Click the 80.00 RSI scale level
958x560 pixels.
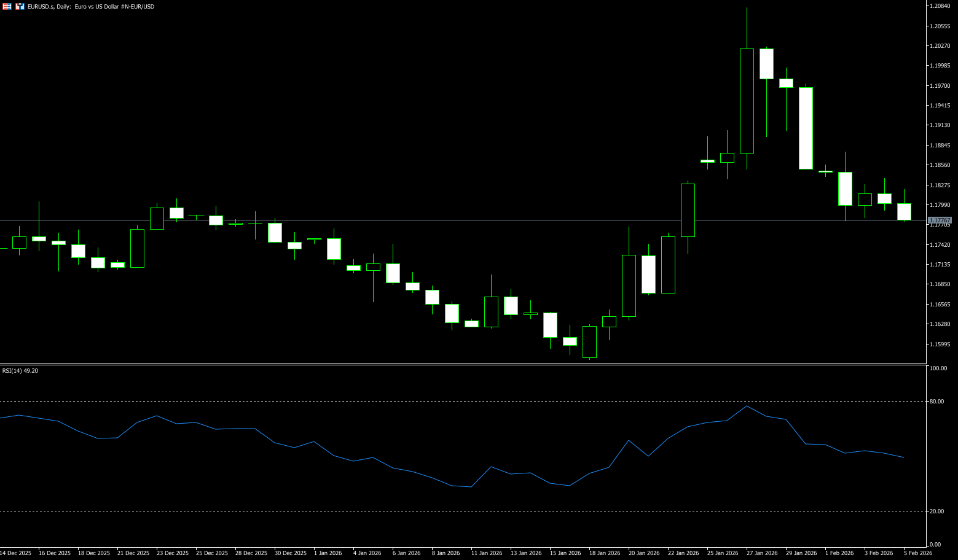tap(937, 402)
